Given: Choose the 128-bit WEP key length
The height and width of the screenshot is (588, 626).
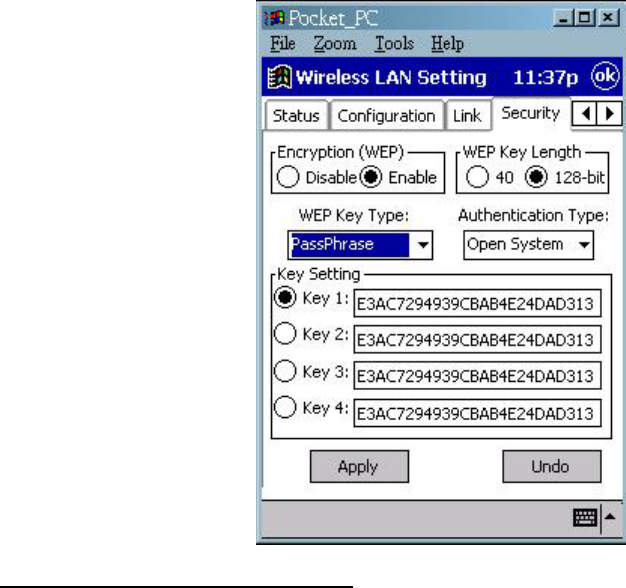Looking at the screenshot, I should (x=536, y=176).
